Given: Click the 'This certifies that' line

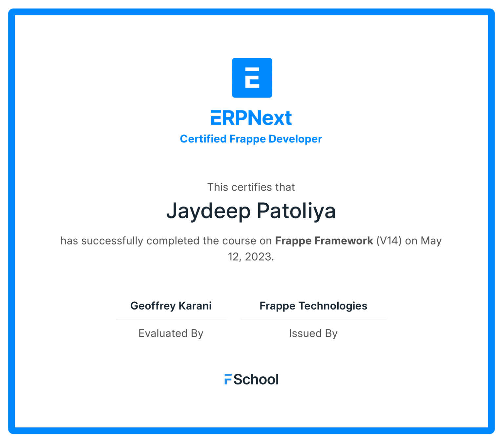Looking at the screenshot, I should coord(251,187).
